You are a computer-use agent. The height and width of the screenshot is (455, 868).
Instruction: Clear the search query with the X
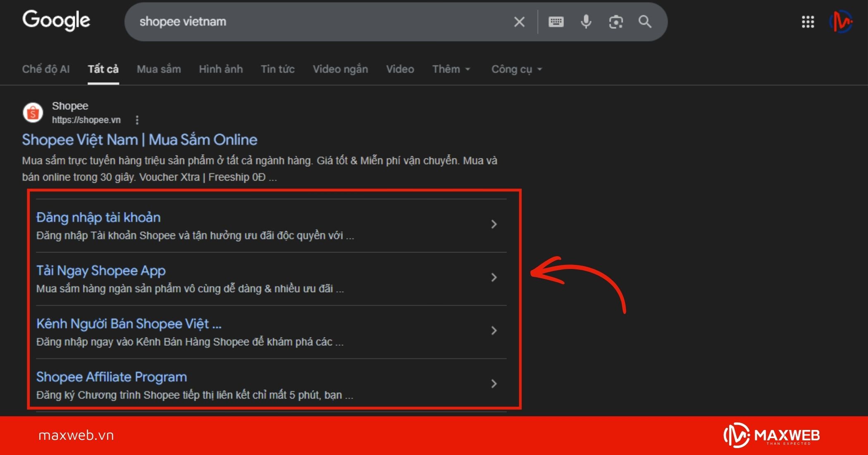coord(519,21)
